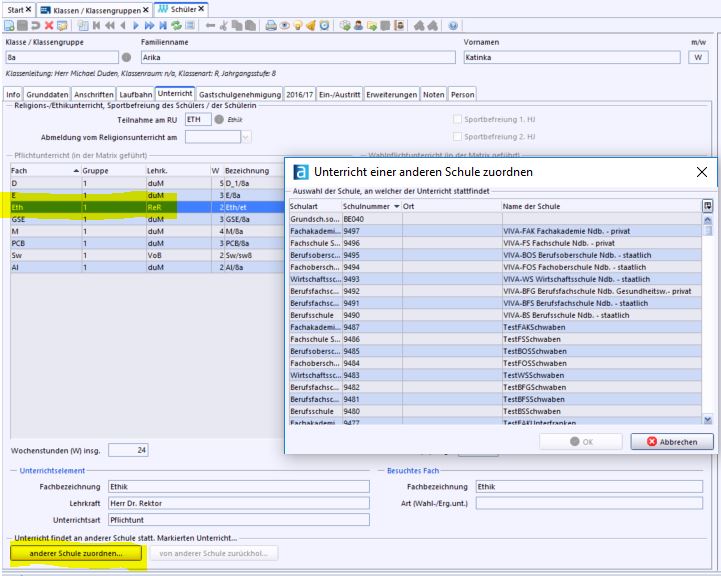Select VIVA-FOS Fachoberschule Ndb. row

click(x=496, y=267)
